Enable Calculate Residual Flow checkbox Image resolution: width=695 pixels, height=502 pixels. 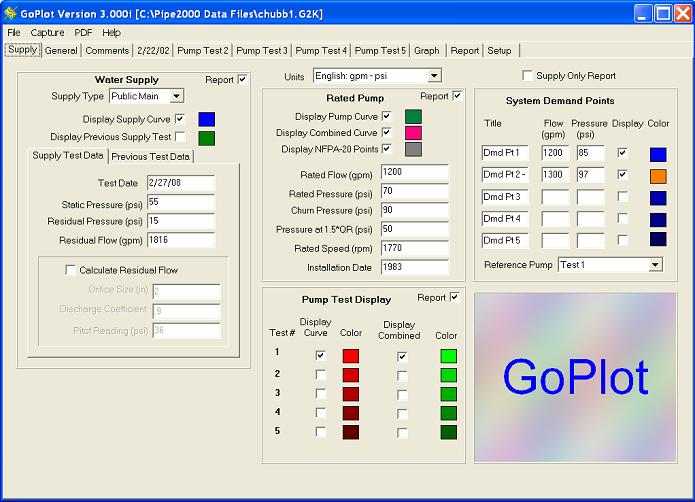click(x=70, y=270)
